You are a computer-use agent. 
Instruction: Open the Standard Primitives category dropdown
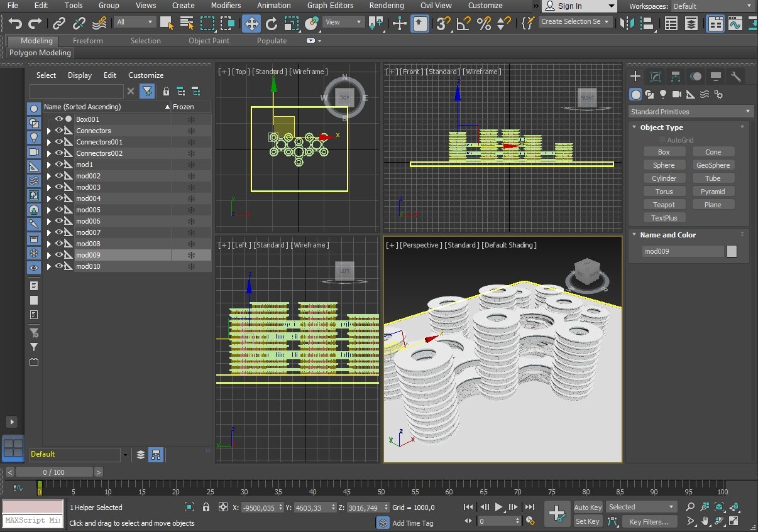(x=691, y=112)
